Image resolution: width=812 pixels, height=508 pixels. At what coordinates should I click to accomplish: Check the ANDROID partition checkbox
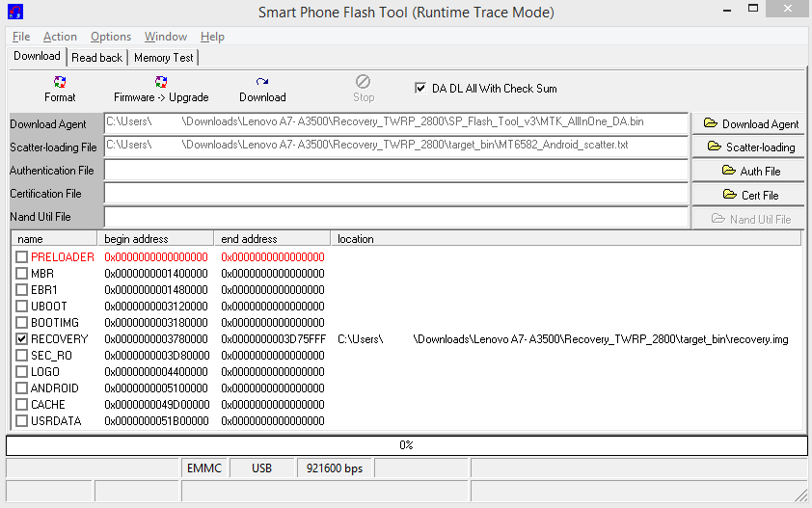point(22,388)
